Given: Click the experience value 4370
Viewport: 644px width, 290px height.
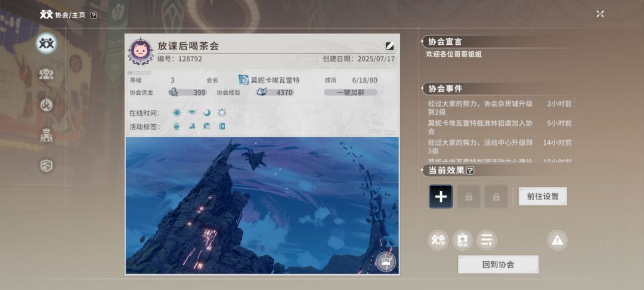Looking at the screenshot, I should tap(284, 92).
